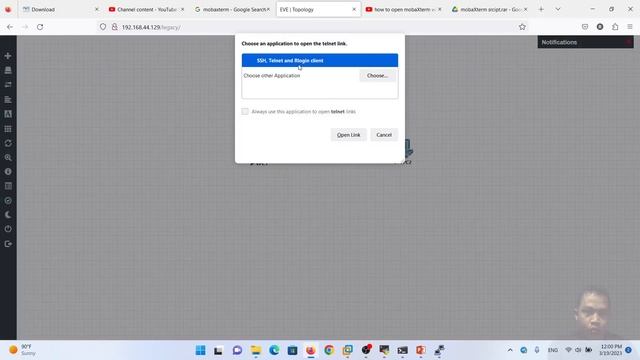Log out using the exit arrow icon
This screenshot has width=640, height=360.
click(8, 244)
